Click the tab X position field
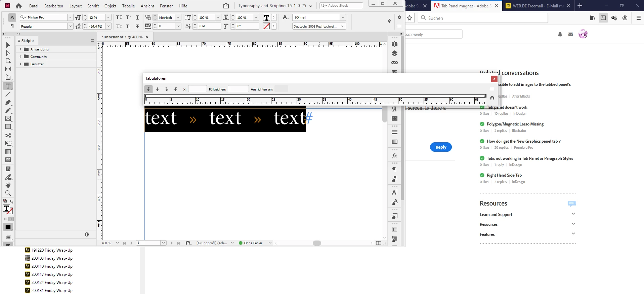The height and width of the screenshot is (294, 644). pyautogui.click(x=198, y=89)
